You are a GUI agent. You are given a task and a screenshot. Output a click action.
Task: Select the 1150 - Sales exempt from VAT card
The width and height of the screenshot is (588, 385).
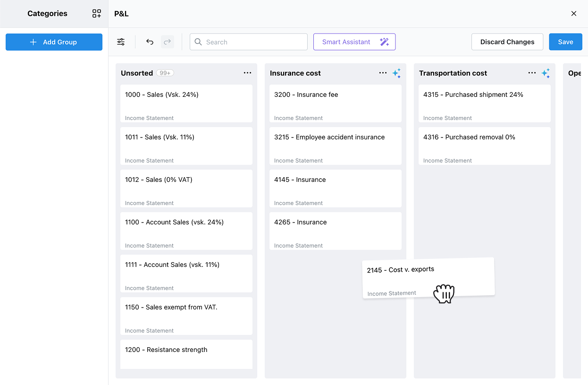[x=186, y=316]
